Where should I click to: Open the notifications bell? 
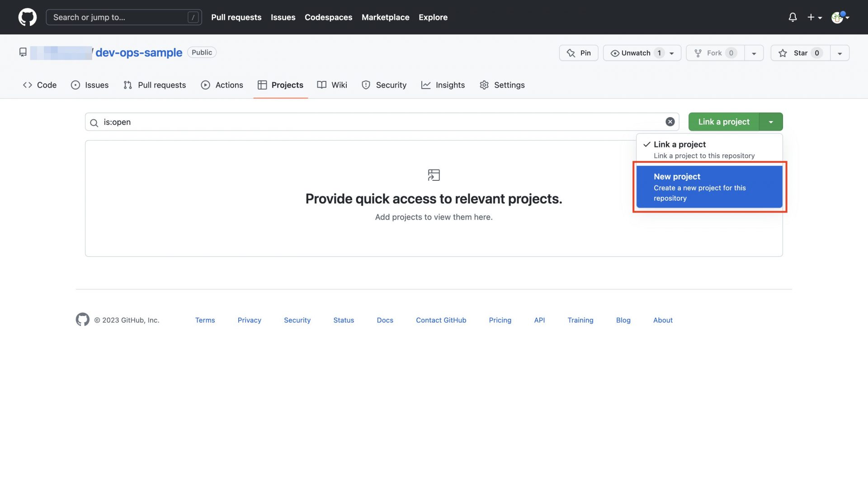point(792,17)
